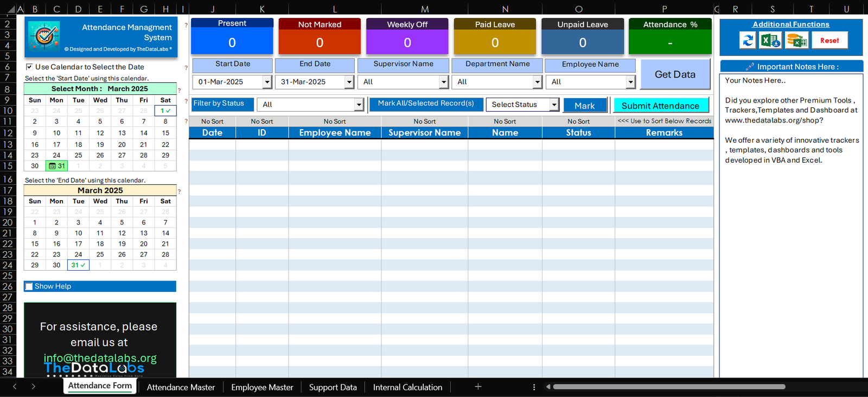Screen dimensions: 868x397
Task: Click the ID column header
Action: 262,133
